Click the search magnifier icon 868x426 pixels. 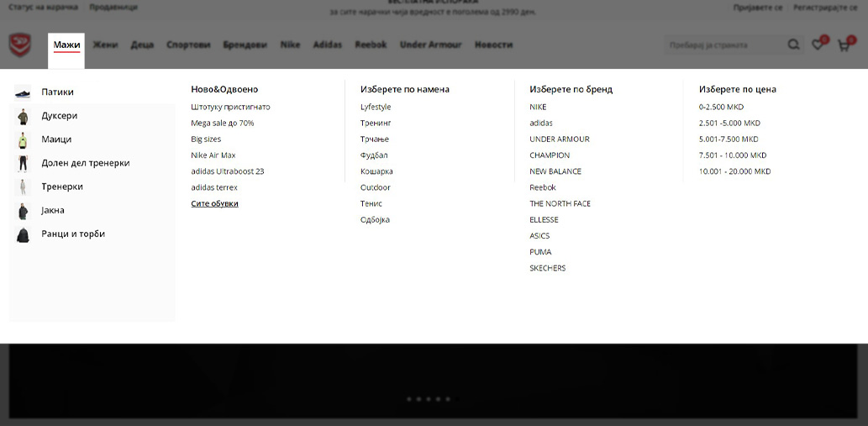[x=793, y=45]
